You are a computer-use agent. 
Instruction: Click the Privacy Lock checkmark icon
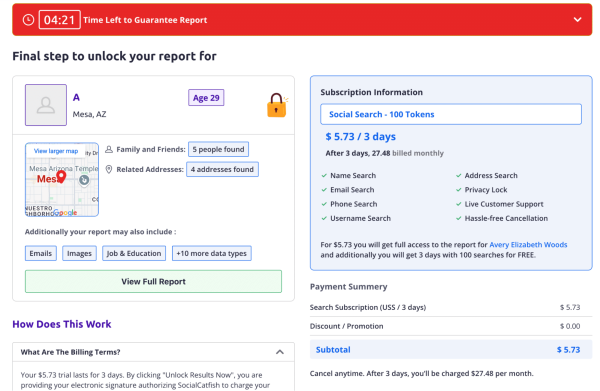(458, 190)
